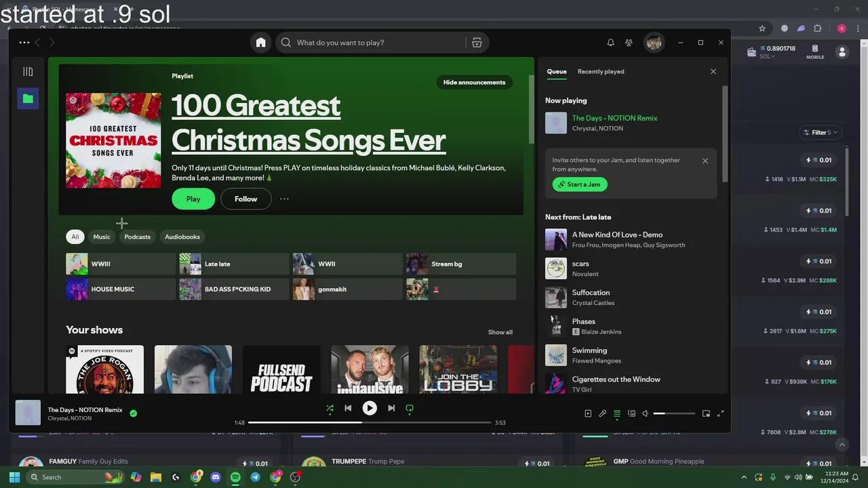Hide announcements on home page
The width and height of the screenshot is (868, 488).
coord(474,82)
